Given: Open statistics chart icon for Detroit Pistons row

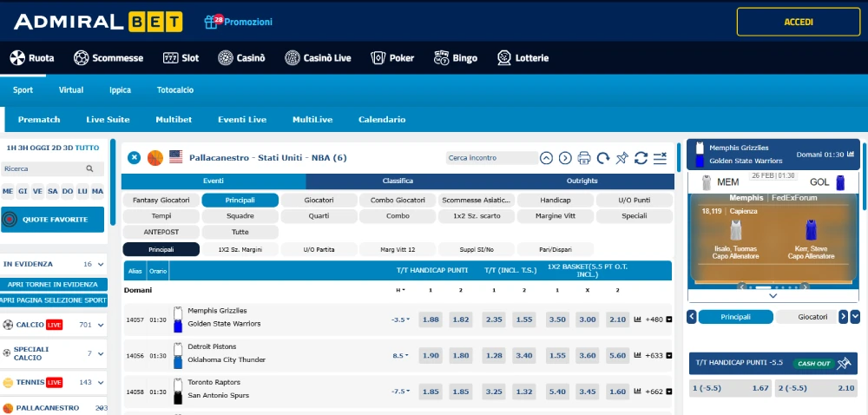Looking at the screenshot, I should pos(637,355).
